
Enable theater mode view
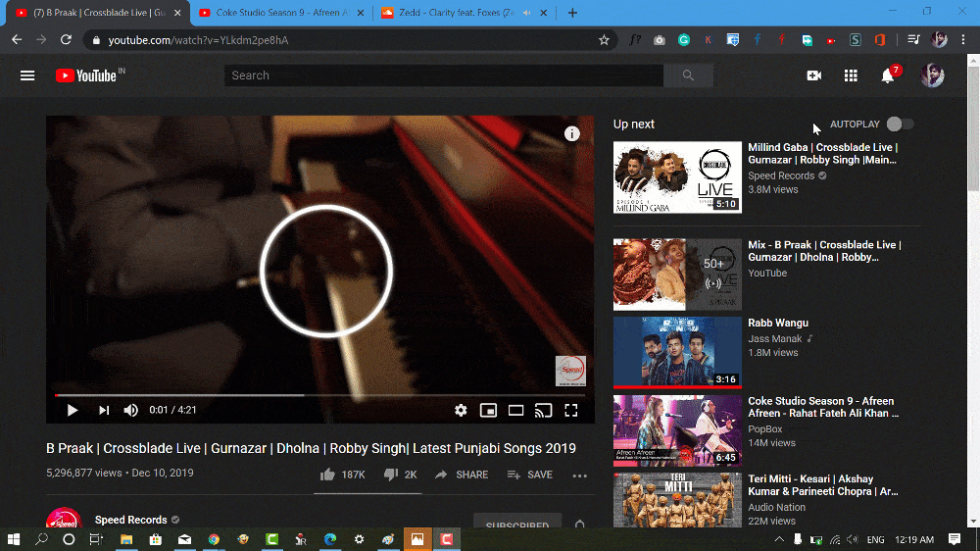(x=515, y=410)
